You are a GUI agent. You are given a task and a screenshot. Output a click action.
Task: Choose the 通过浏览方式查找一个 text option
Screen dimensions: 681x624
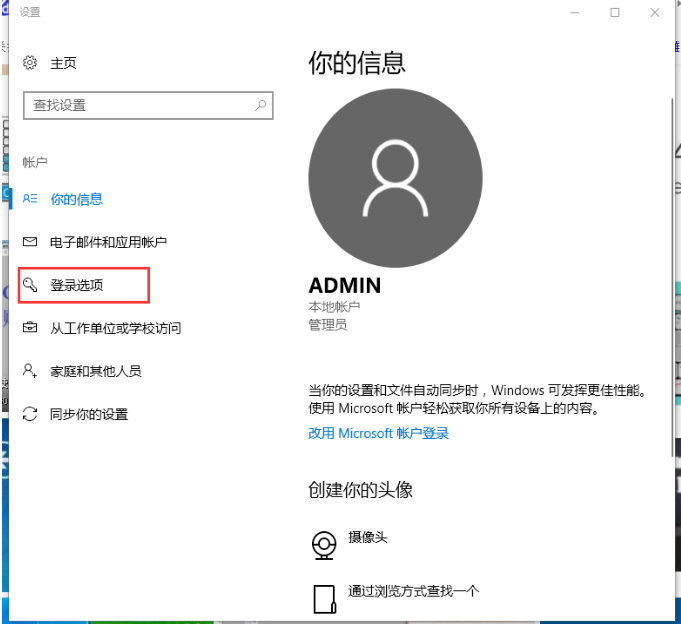(414, 591)
